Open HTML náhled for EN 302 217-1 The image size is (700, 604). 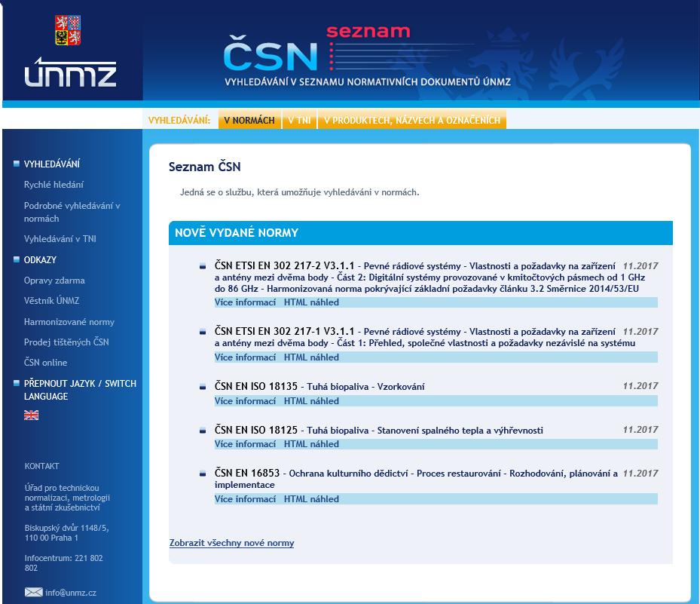311,357
